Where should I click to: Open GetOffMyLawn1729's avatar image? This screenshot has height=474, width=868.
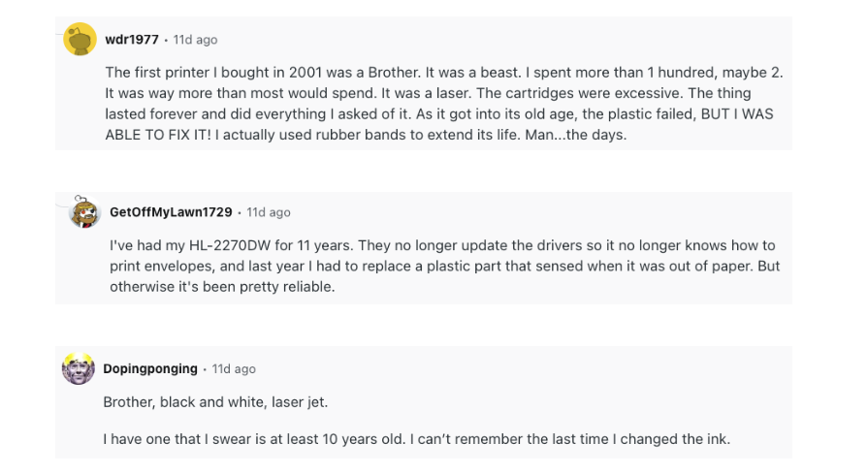(x=85, y=212)
